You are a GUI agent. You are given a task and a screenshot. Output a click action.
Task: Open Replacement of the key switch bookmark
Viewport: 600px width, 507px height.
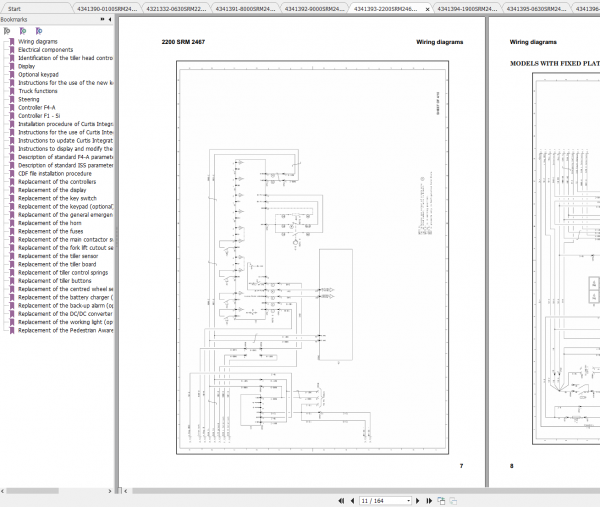pos(57,198)
